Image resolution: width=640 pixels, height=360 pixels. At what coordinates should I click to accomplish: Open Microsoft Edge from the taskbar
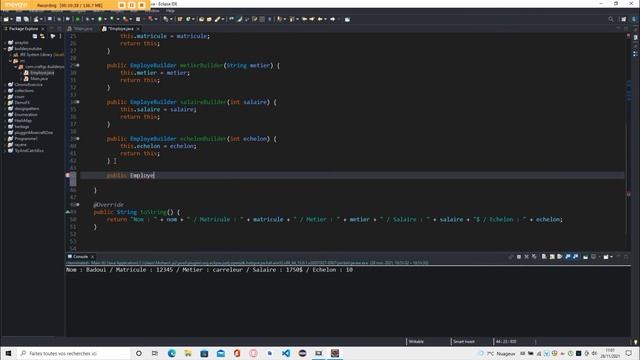(x=171, y=353)
